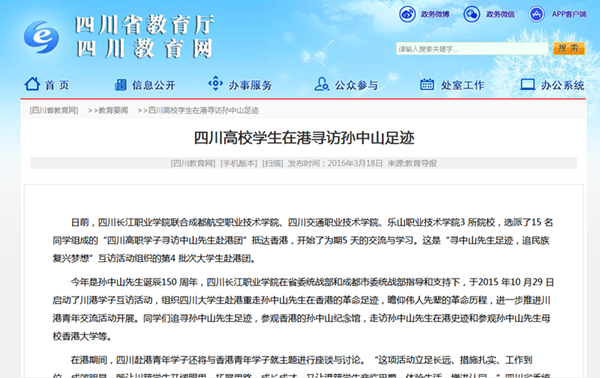Click the 扫描 link in info bar
Screen dimensions: 600x378
(x=272, y=163)
